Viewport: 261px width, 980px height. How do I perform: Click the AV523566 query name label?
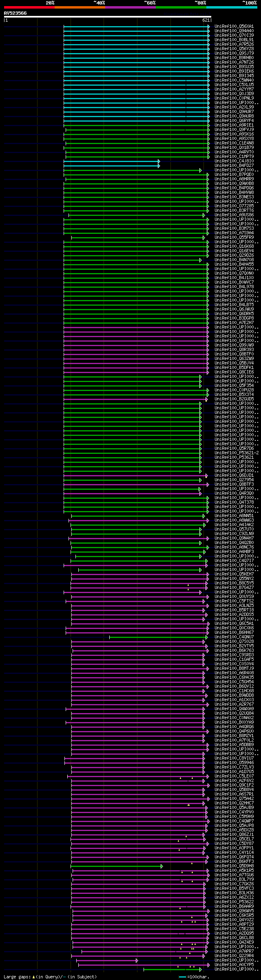pyautogui.click(x=15, y=13)
